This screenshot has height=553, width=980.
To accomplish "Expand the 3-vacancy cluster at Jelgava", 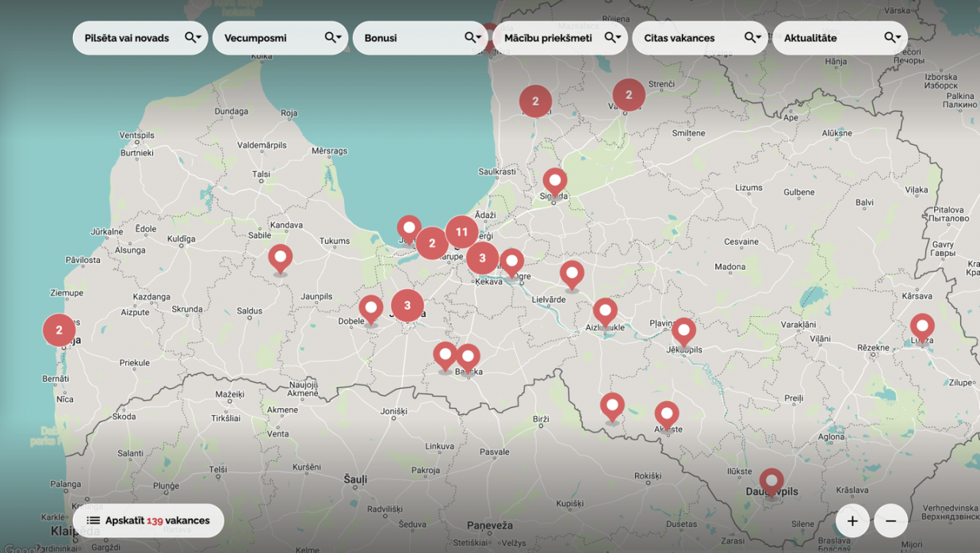I will coord(408,306).
